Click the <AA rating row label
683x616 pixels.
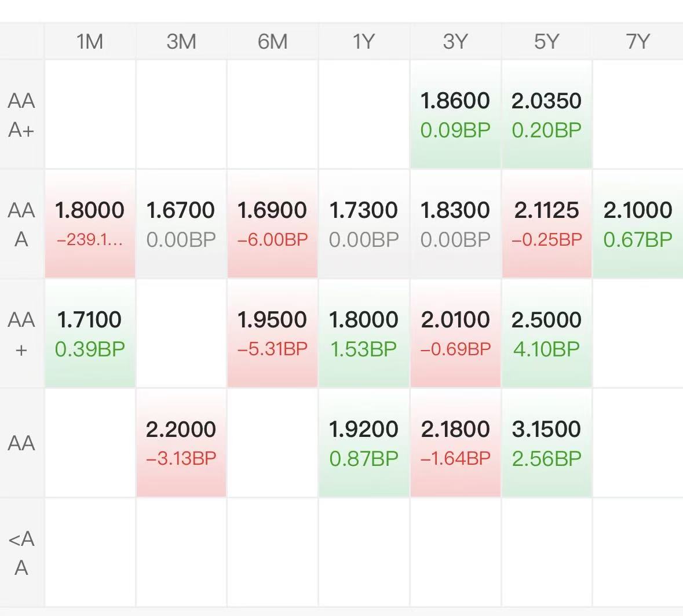pyautogui.click(x=21, y=553)
